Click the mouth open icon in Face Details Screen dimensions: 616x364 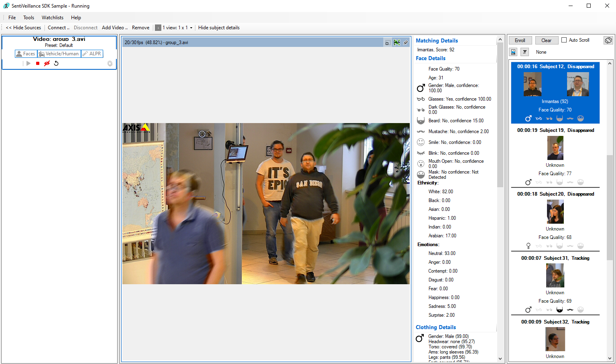(x=421, y=164)
